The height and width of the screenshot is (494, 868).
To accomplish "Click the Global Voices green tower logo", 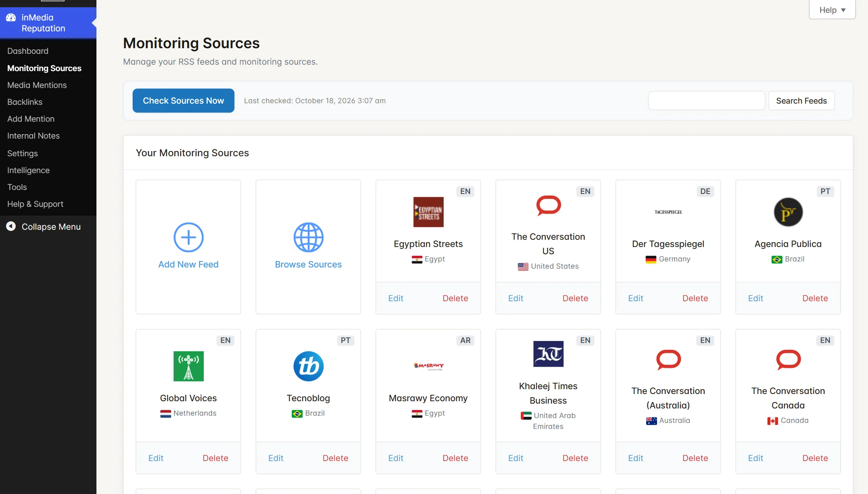I will click(x=188, y=366).
